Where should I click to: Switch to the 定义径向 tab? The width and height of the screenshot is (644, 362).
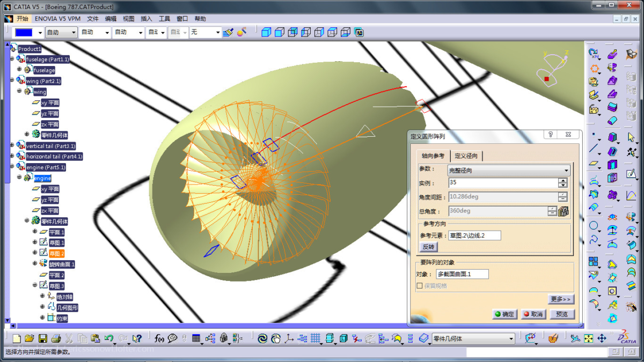pos(466,156)
